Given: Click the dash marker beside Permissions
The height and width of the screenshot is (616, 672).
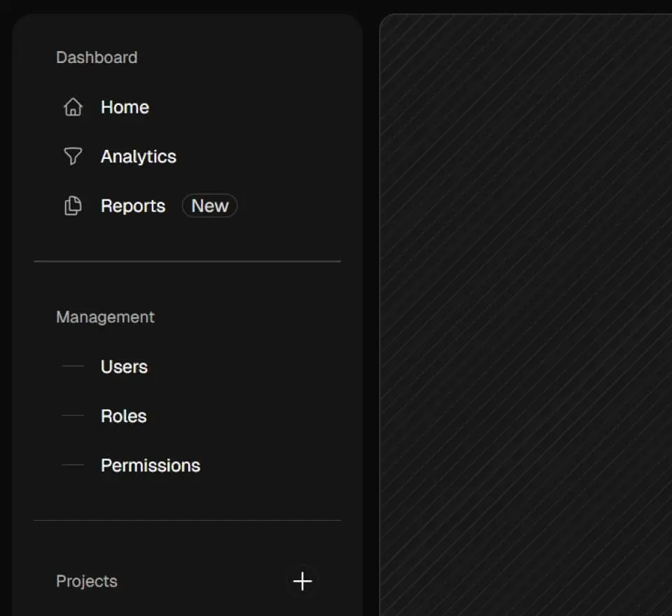Looking at the screenshot, I should (x=73, y=465).
